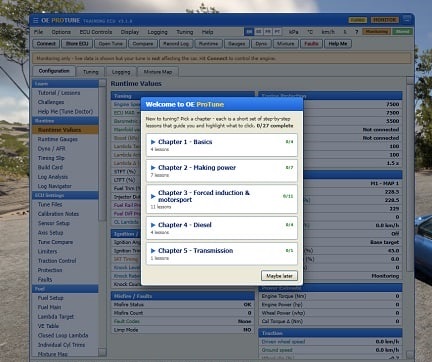The image size is (432, 362).
Task: Switch to the Tuning tab
Action: tap(91, 72)
